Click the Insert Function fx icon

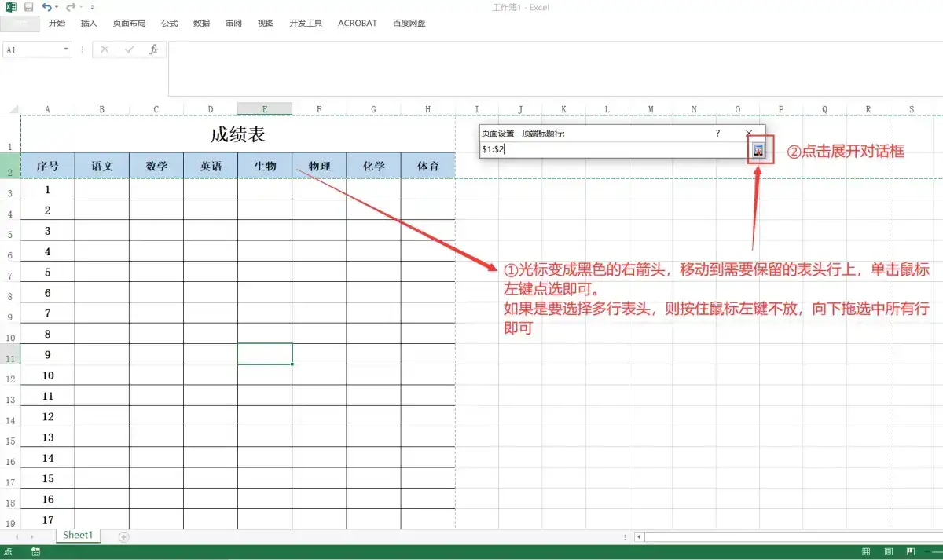154,49
